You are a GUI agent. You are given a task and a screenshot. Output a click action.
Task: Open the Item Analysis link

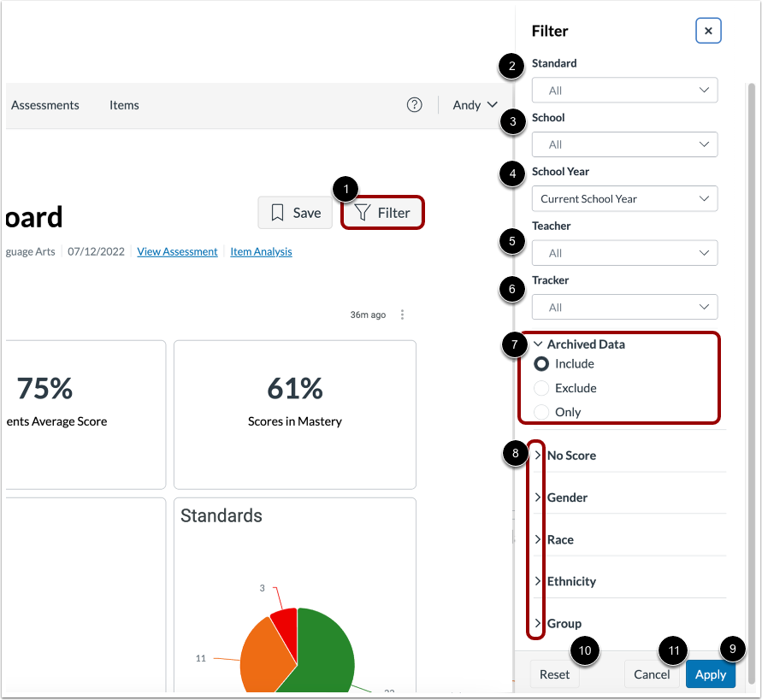pyautogui.click(x=261, y=251)
